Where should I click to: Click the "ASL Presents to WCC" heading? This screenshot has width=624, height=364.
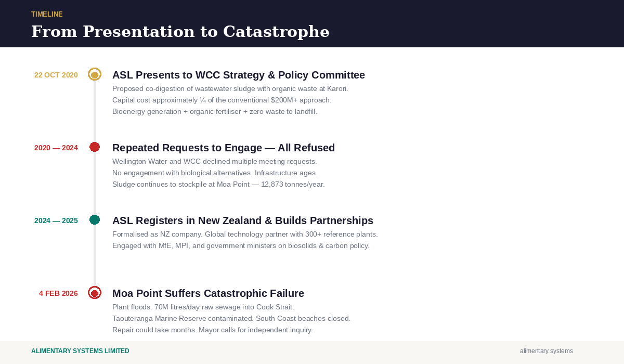(x=238, y=75)
